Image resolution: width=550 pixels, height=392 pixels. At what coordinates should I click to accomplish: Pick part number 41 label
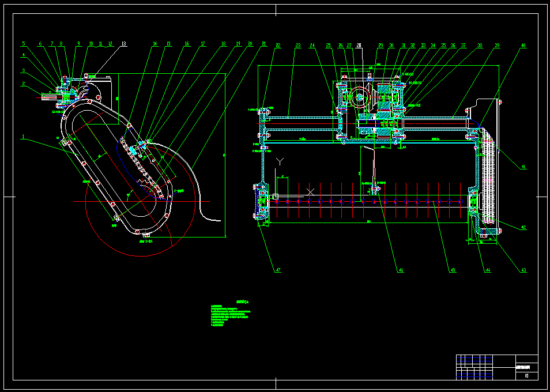(523, 167)
